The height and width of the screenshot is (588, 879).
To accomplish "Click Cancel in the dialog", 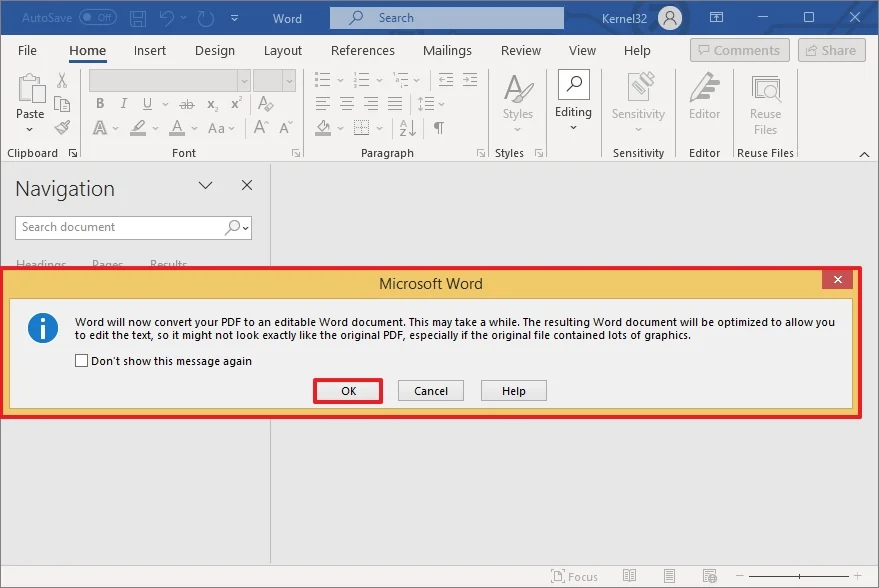I will 431,391.
